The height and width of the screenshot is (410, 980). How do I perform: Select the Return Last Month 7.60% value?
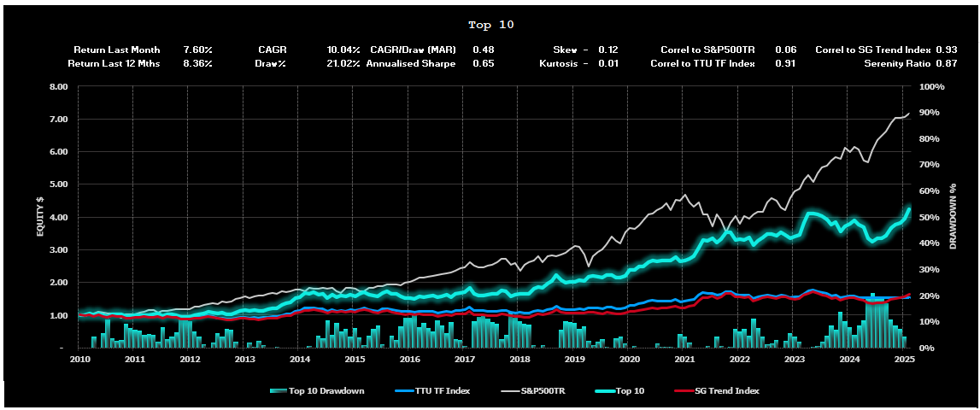point(197,50)
